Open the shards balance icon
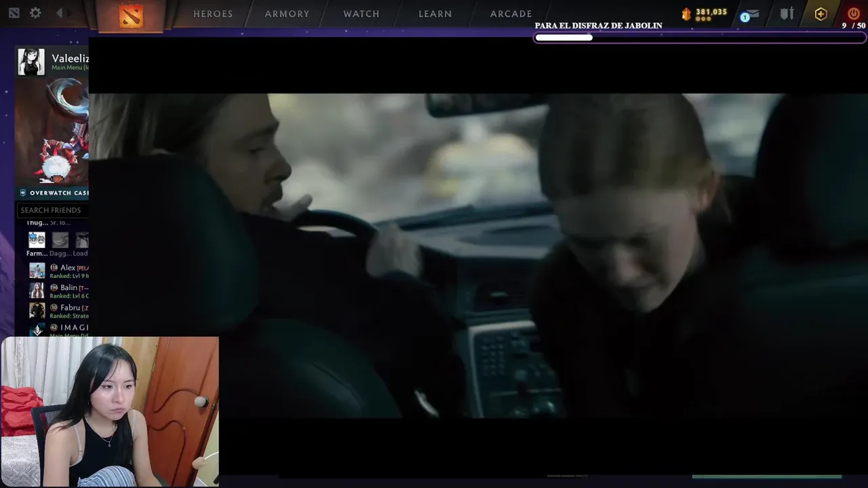868x488 pixels. pyautogui.click(x=686, y=14)
